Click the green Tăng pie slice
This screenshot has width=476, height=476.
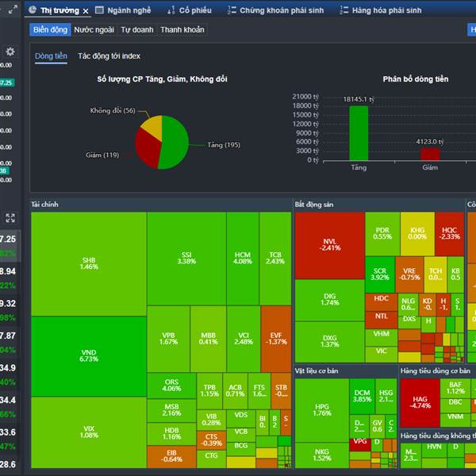[x=175, y=143]
